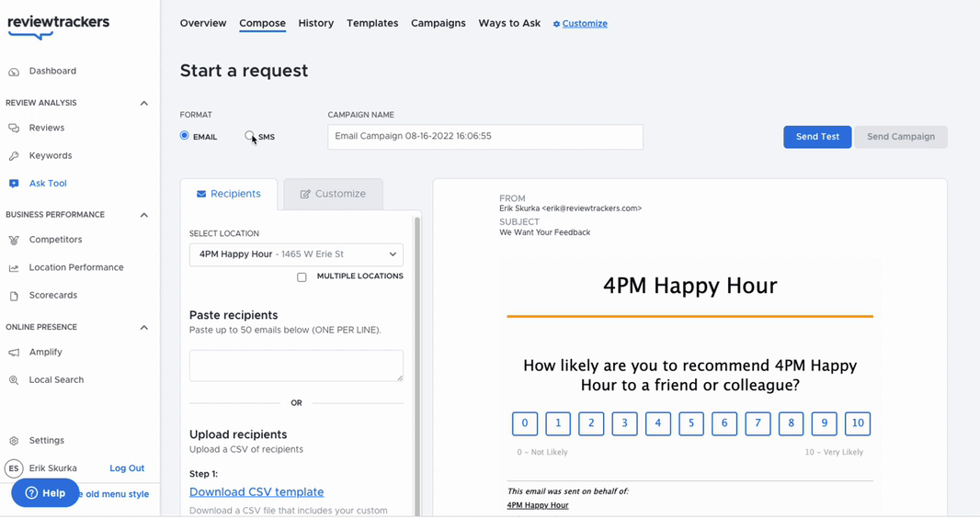The image size is (980, 518).
Task: Click the Paste recipients text area
Action: click(x=296, y=366)
